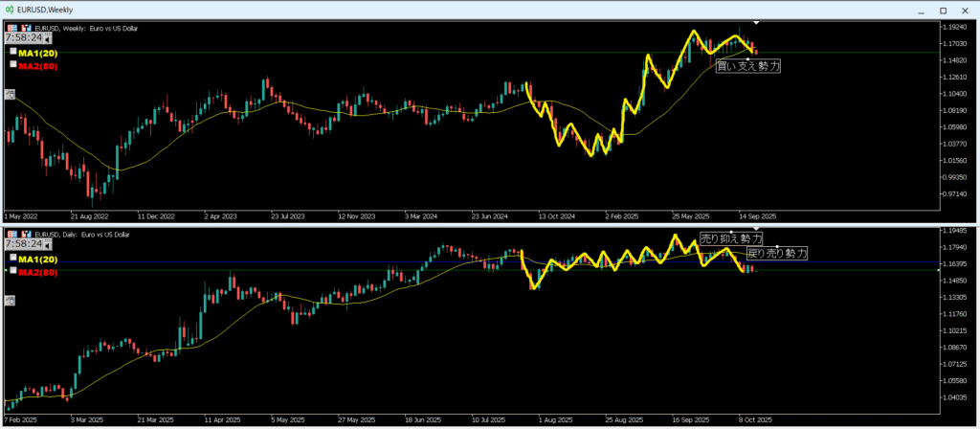
Task: Click the 7:58:24 timer in Weekly chart
Action: click(x=24, y=38)
